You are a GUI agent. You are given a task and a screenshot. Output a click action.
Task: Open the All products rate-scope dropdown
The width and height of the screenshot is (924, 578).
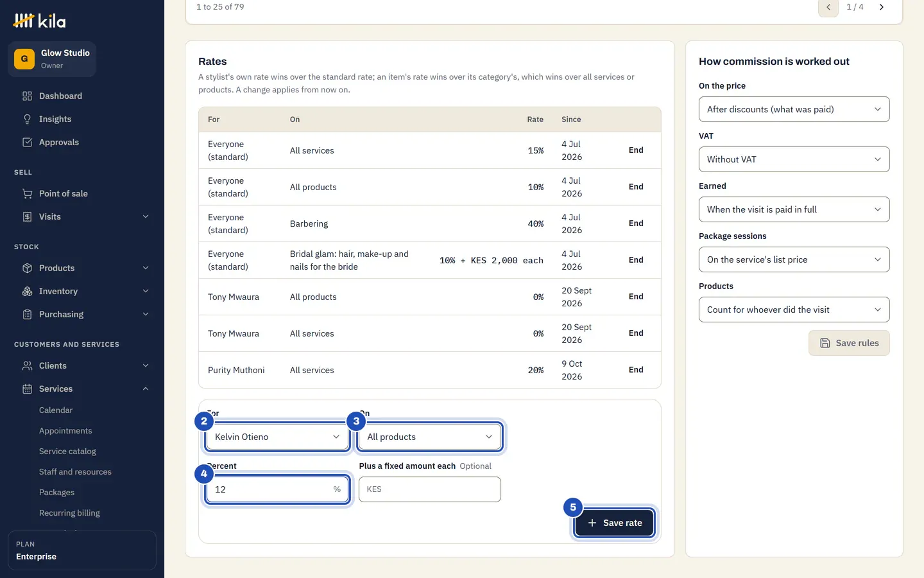[430, 437]
